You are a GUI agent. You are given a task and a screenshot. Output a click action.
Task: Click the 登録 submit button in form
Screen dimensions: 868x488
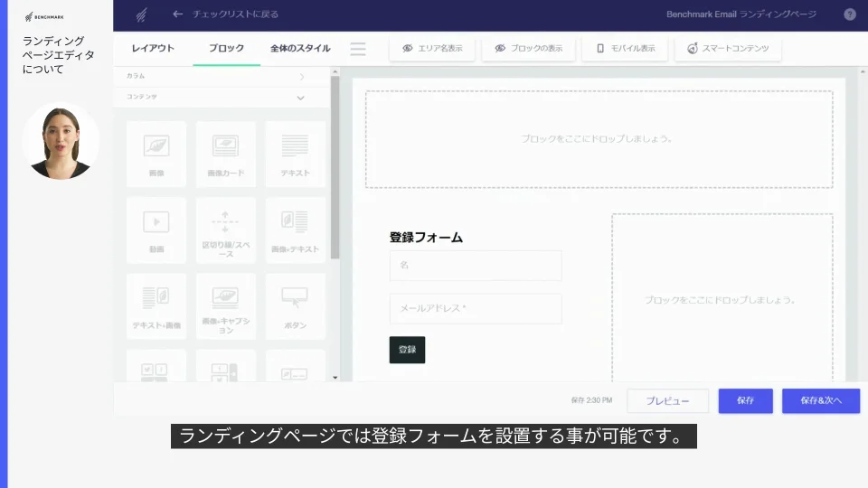[x=408, y=350]
